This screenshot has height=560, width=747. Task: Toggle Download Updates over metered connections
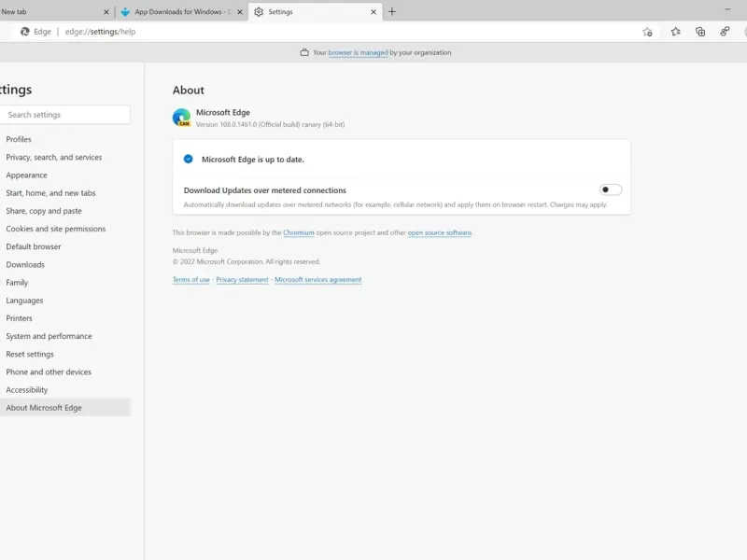[611, 189]
